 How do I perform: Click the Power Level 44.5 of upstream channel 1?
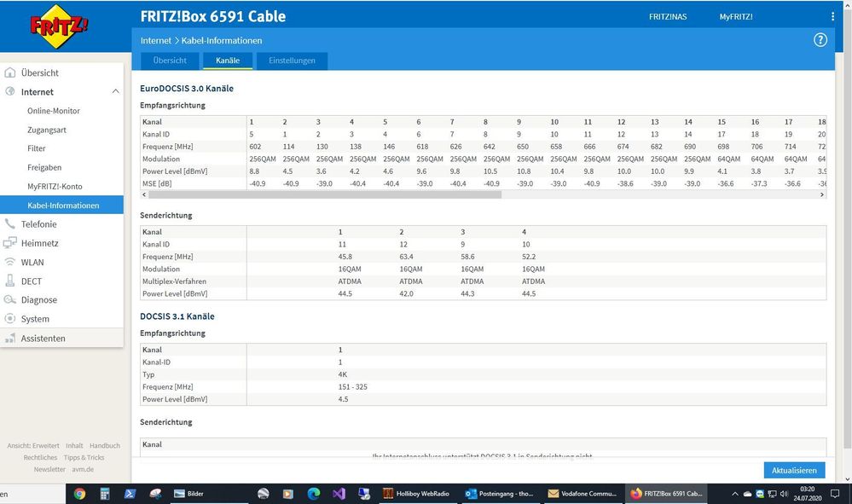point(345,294)
